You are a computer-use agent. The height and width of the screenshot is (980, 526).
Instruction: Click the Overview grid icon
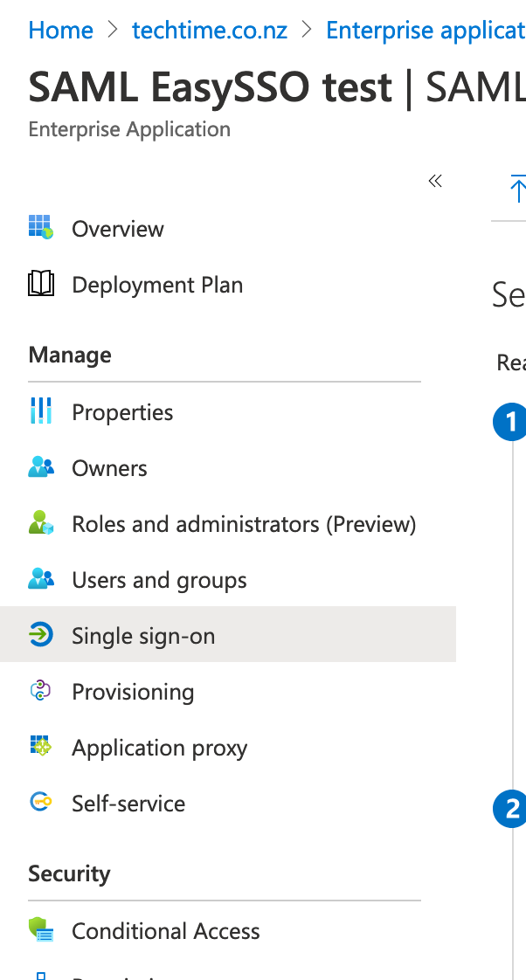(41, 227)
